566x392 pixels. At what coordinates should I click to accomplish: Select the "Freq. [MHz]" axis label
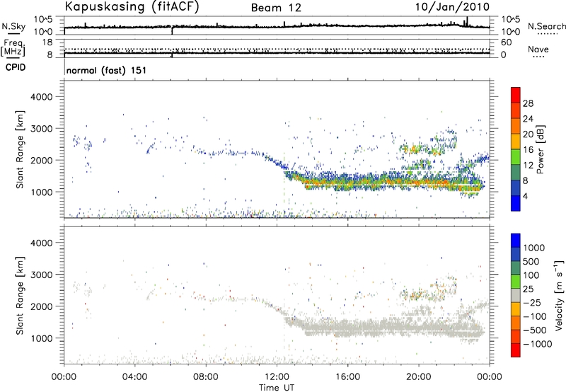click(13, 48)
